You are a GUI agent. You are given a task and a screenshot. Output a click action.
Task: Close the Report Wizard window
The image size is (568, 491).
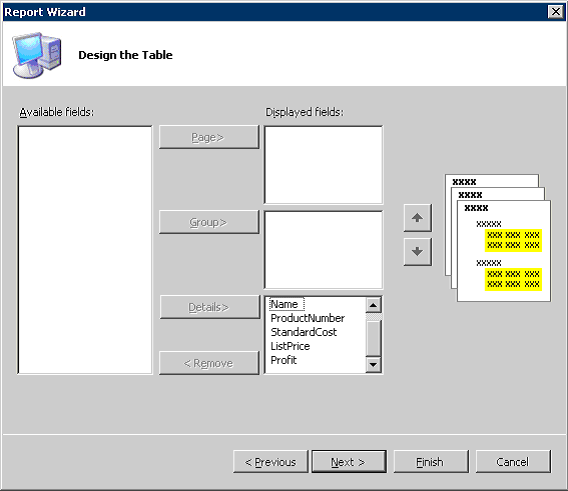coord(556,12)
